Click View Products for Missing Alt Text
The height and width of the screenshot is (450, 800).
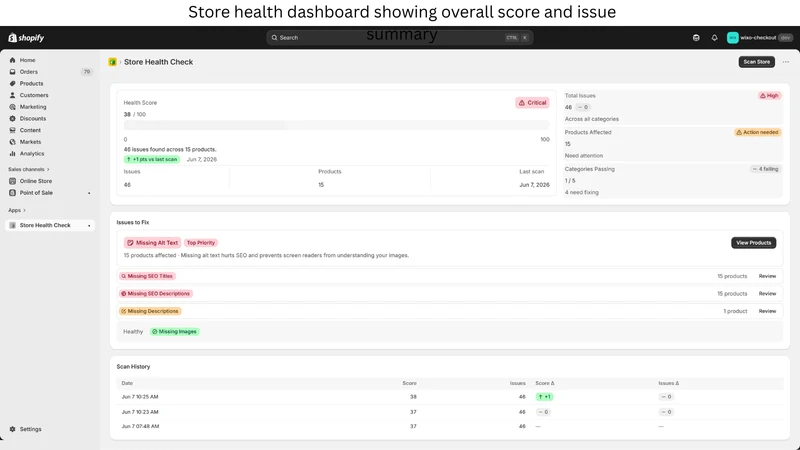[x=754, y=243]
